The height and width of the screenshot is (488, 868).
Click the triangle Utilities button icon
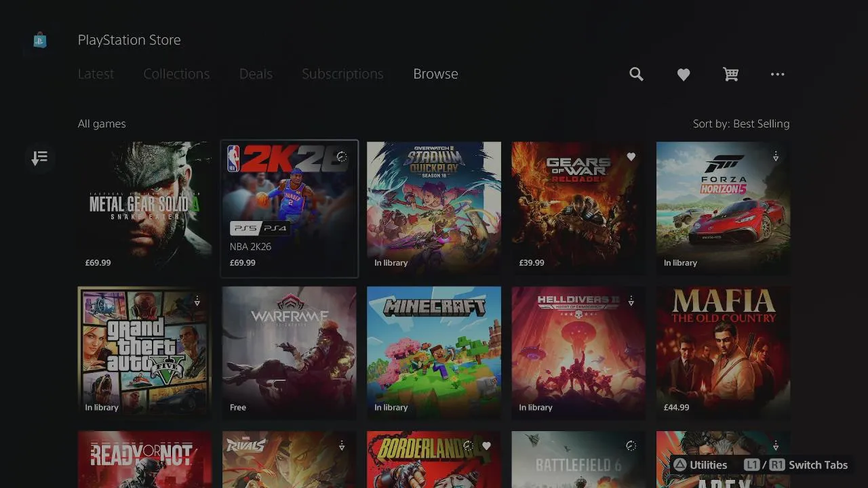click(x=679, y=465)
